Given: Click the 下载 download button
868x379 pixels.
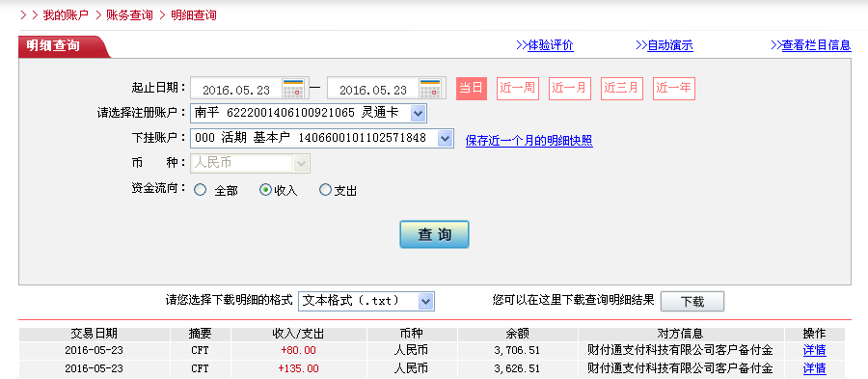Looking at the screenshot, I should tap(692, 302).
